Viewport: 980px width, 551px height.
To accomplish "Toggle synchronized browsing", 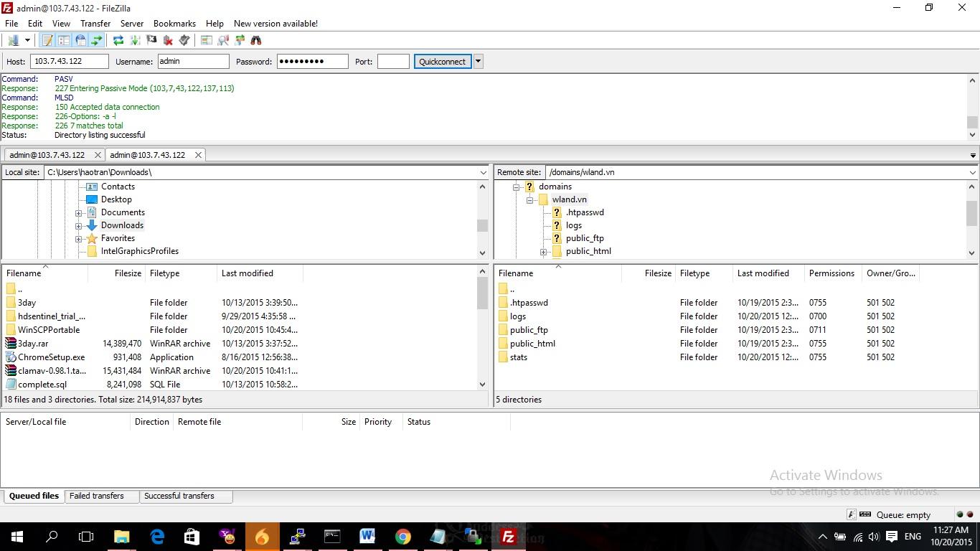I will 240,40.
